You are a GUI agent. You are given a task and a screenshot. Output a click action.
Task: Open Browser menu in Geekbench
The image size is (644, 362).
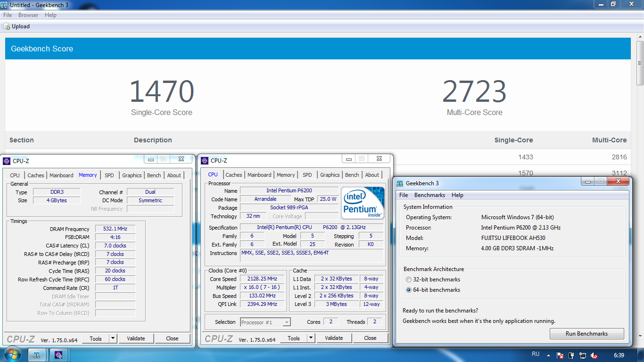28,15
